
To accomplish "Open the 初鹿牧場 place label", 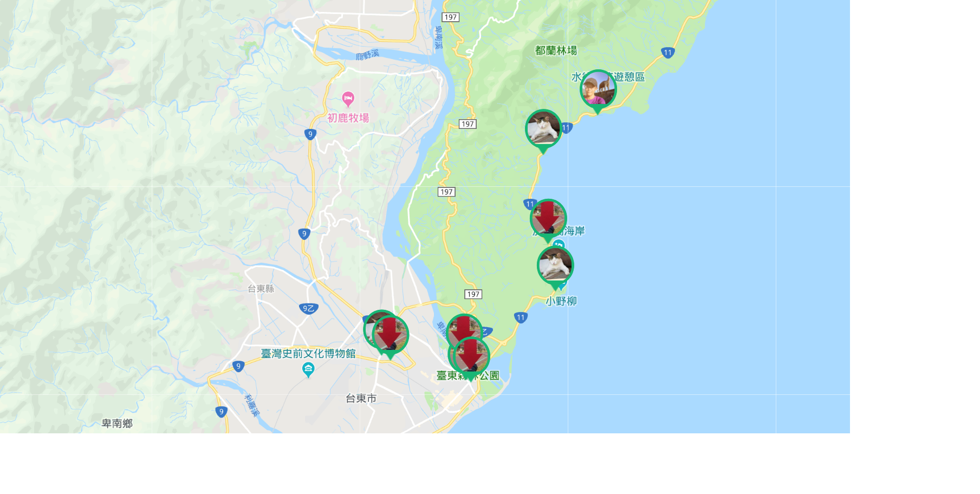I will tap(348, 118).
